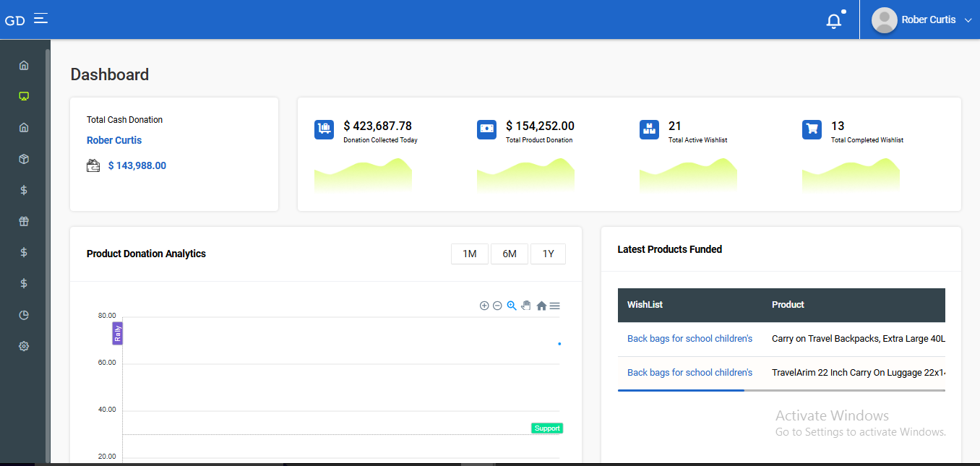
Task: Open the pie chart reports icon
Action: pyautogui.click(x=24, y=315)
